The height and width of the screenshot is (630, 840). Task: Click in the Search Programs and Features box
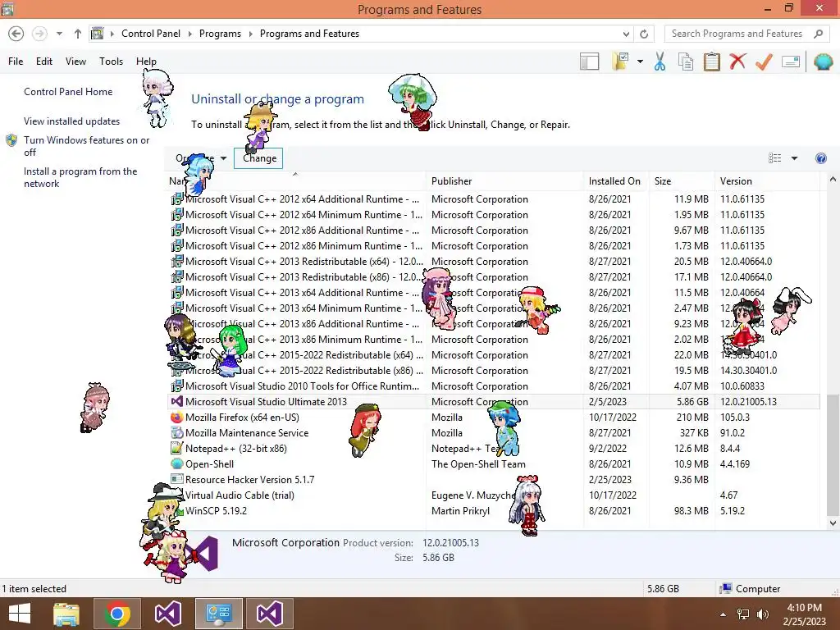click(737, 34)
